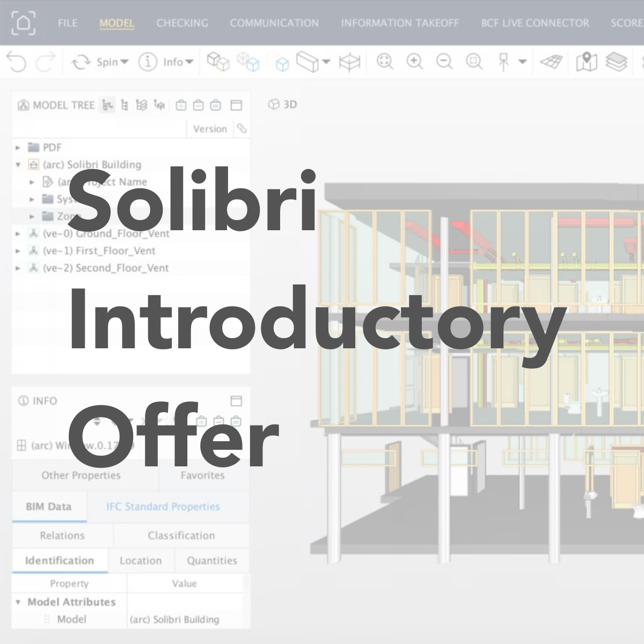
Task: Click the IFC Standard Properties link tab
Action: pos(163,507)
